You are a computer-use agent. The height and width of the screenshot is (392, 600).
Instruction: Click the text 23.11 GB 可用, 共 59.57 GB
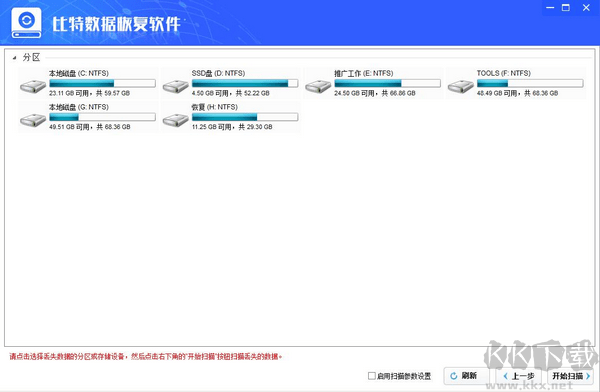[90, 93]
